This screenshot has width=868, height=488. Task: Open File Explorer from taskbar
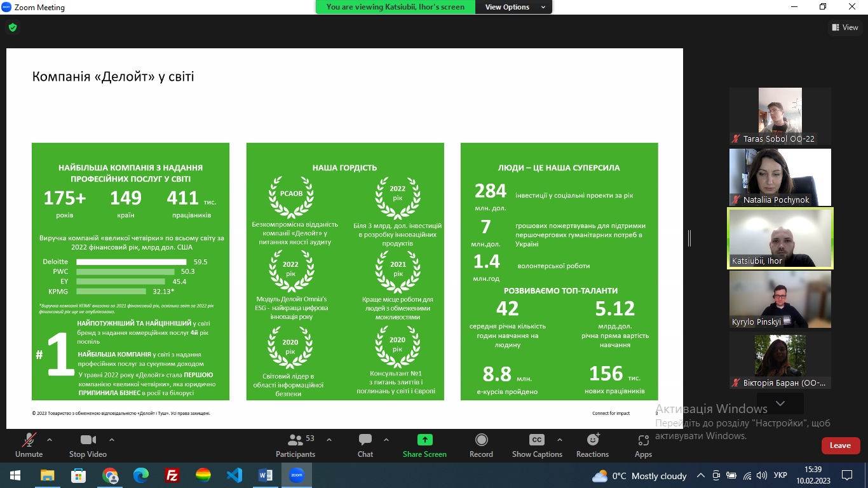(x=48, y=475)
